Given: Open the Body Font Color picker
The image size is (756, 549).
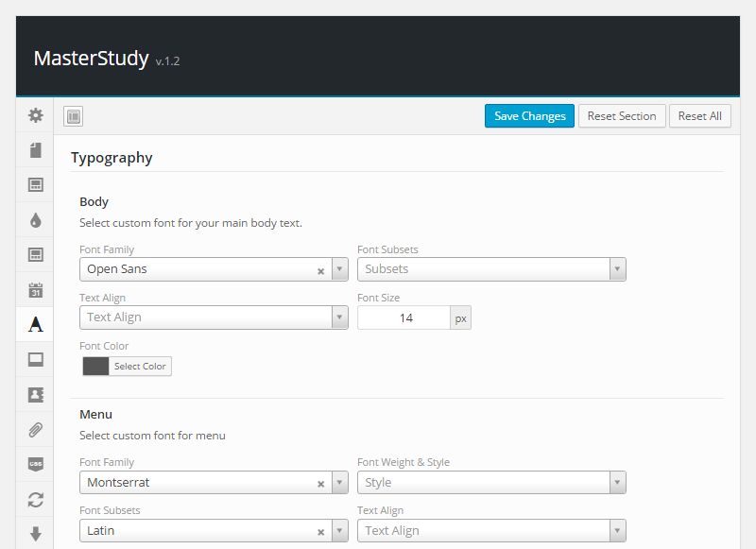Looking at the screenshot, I should (127, 367).
